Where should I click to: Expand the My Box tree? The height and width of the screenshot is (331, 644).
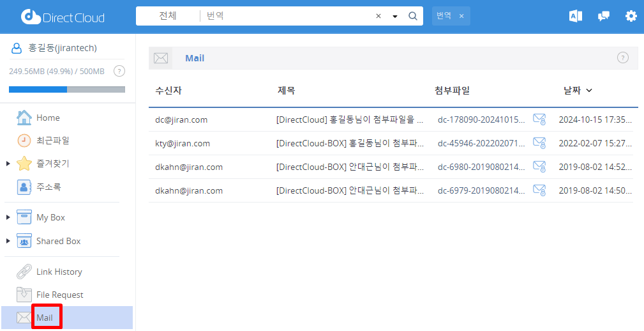tap(8, 218)
